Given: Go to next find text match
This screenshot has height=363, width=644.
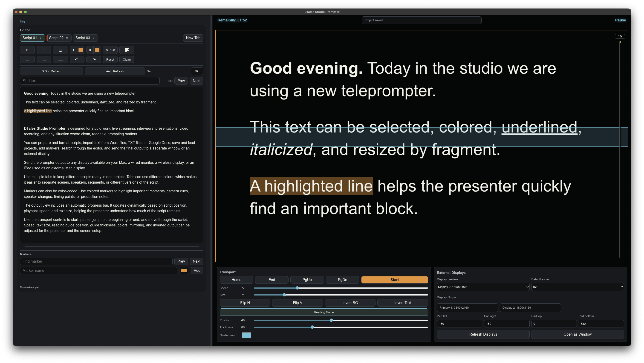Looking at the screenshot, I should coord(196,81).
